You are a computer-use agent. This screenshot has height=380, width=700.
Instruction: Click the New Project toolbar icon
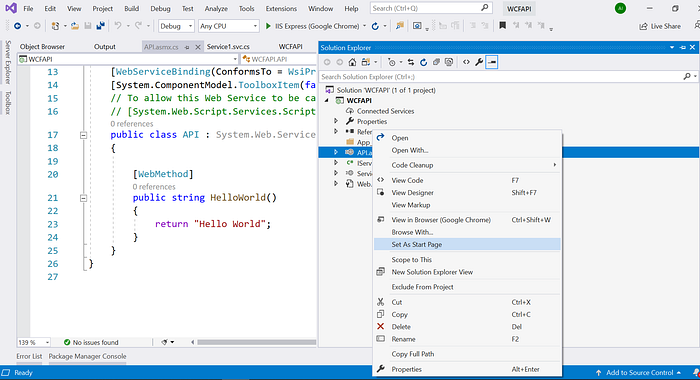coord(55,26)
